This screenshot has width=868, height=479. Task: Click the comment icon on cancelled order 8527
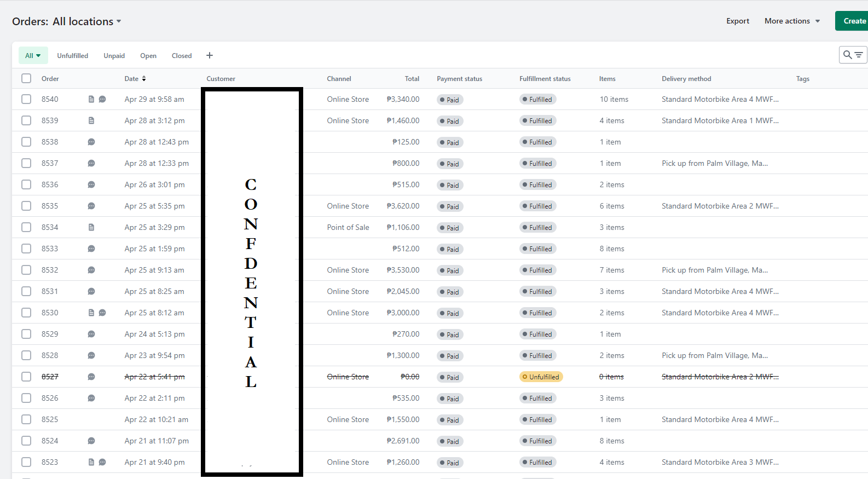91,377
